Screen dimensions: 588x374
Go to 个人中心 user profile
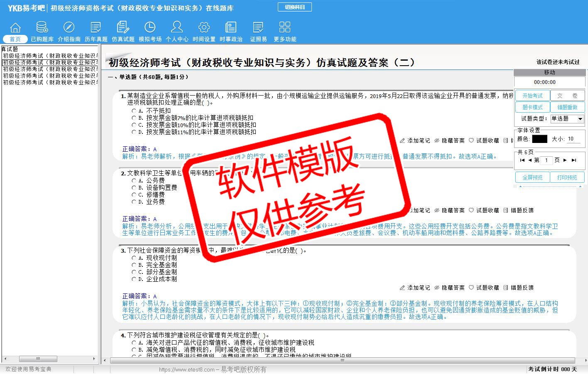tap(177, 28)
